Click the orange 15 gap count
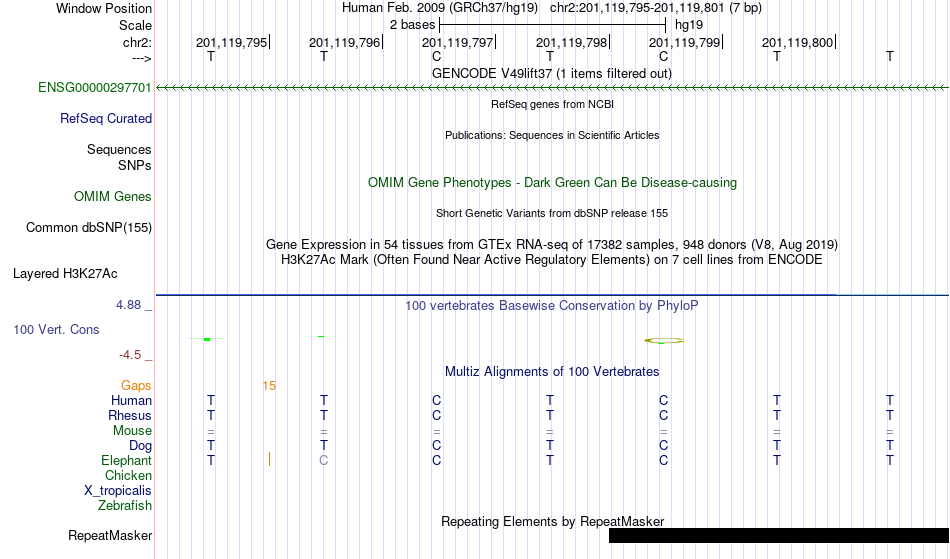This screenshot has height=559, width=950. [269, 386]
